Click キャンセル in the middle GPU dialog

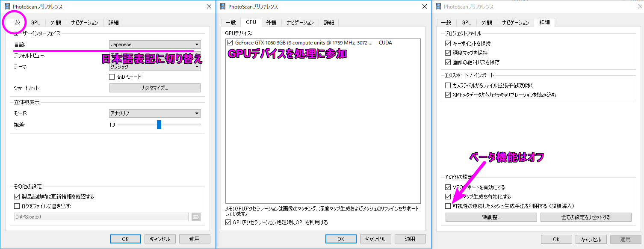[x=376, y=239]
